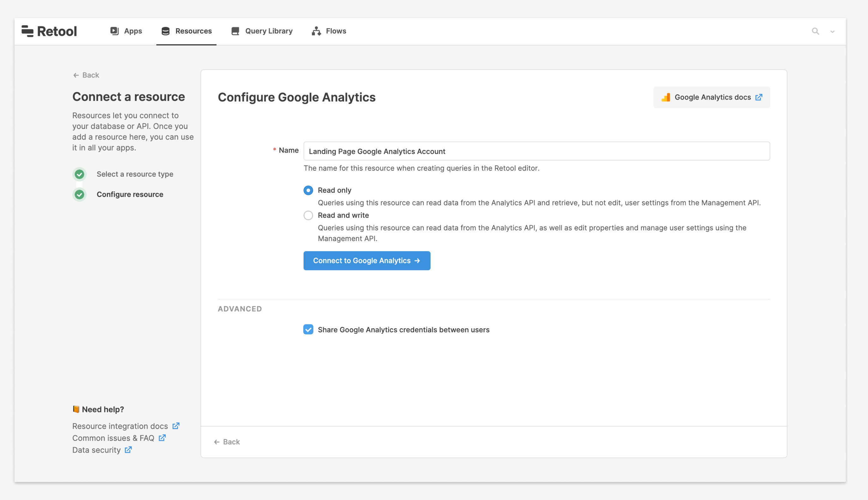Click the Configure Google Analytics heading
Viewport: 868px width, 500px height.
coord(296,97)
